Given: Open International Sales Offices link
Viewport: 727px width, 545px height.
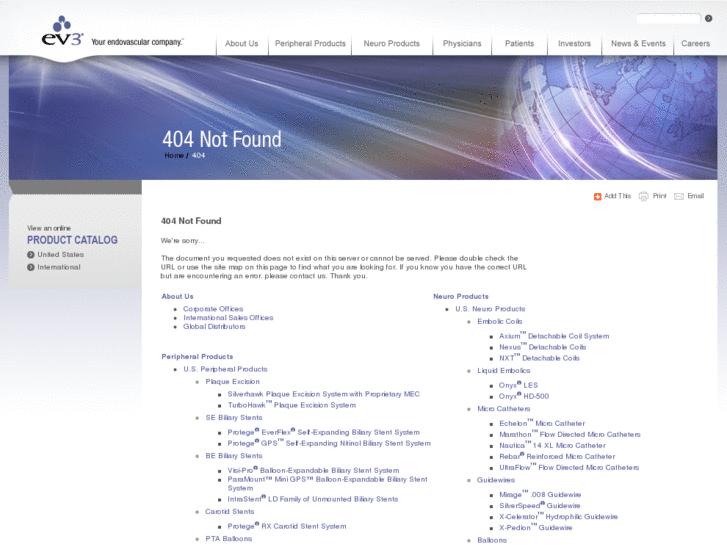Looking at the screenshot, I should click(228, 318).
